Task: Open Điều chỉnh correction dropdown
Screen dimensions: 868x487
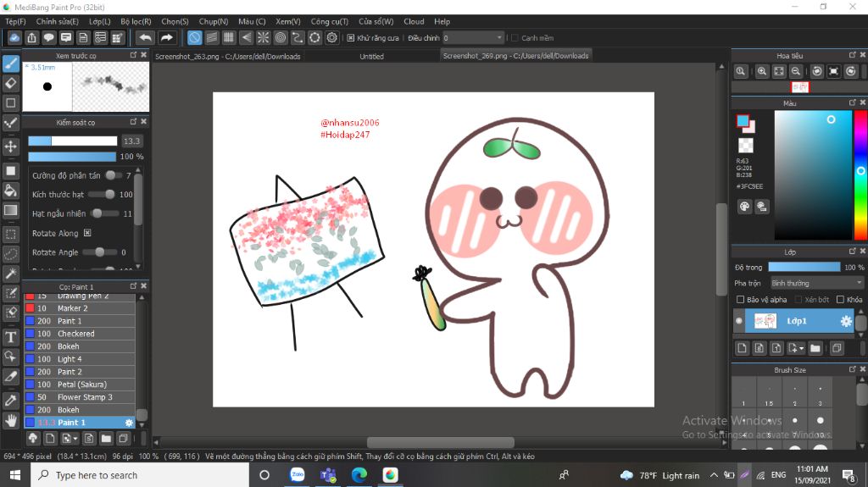Action: pos(473,37)
